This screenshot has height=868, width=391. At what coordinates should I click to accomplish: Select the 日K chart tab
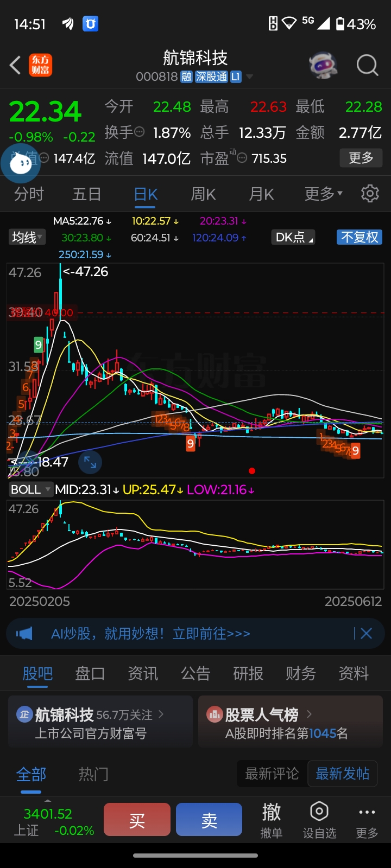tap(146, 194)
